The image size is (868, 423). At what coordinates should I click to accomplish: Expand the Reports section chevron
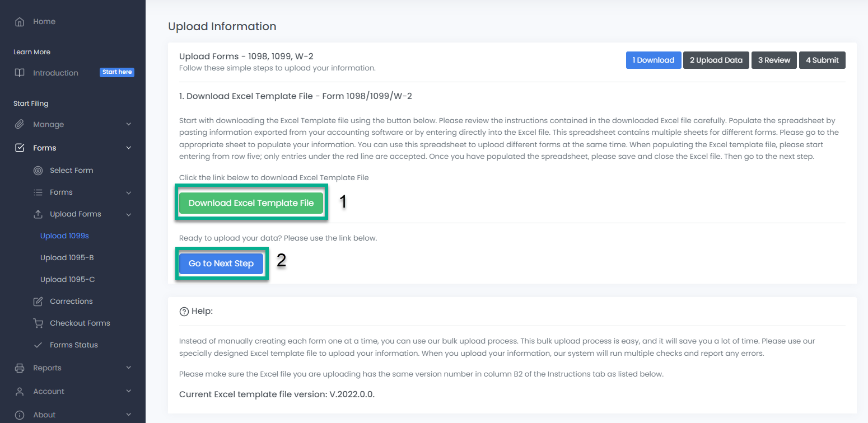128,368
